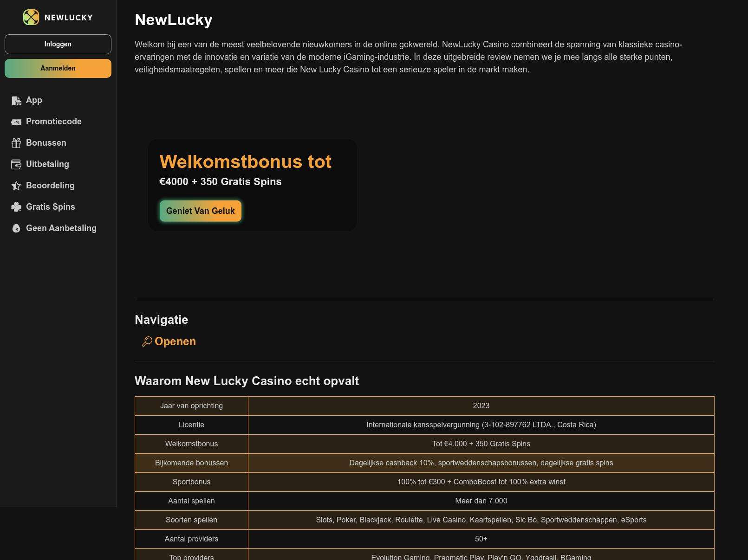The width and height of the screenshot is (748, 560).
Task: Click the magnifier icon next to Openen
Action: tap(147, 342)
